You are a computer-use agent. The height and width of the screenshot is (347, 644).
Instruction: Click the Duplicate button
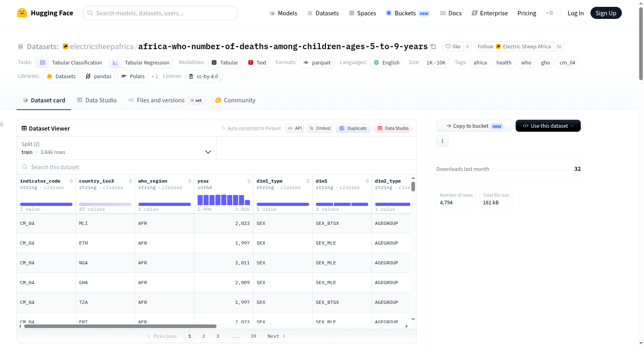click(353, 128)
